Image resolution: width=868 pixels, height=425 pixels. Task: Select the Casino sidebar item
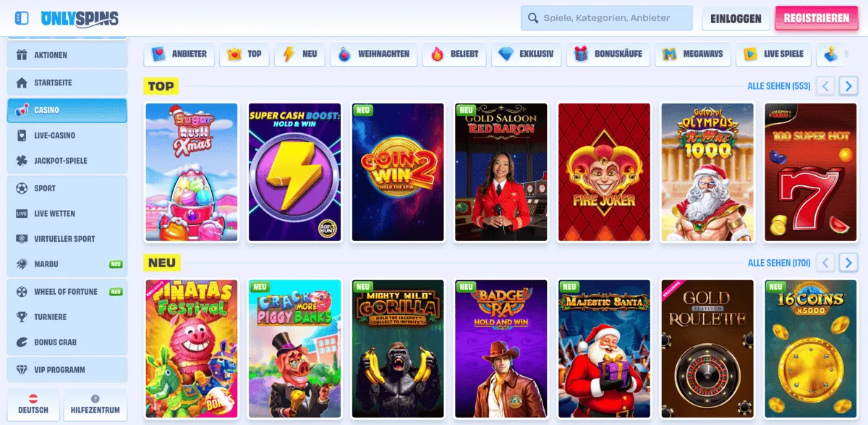pos(67,110)
